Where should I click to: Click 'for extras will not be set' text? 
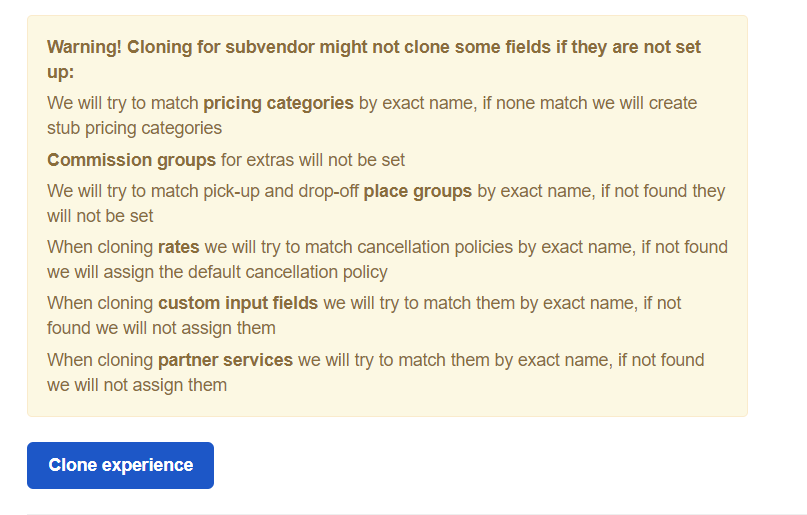click(x=313, y=160)
